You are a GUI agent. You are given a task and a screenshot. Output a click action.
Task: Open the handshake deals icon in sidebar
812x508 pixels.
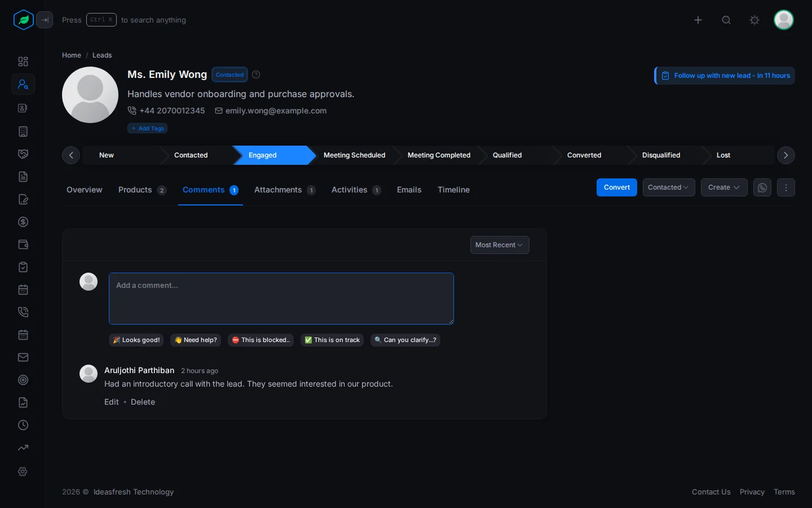[23, 154]
